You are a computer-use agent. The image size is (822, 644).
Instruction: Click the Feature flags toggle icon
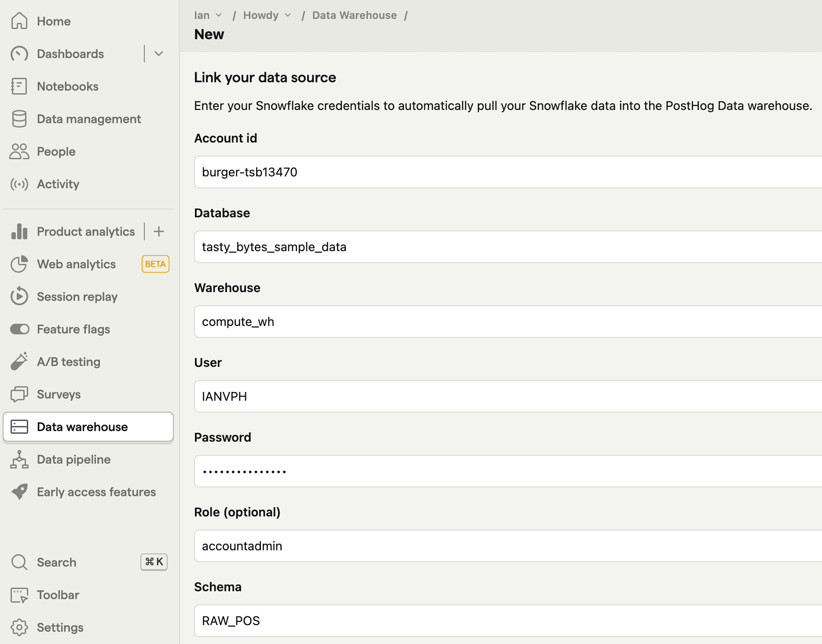point(19,329)
